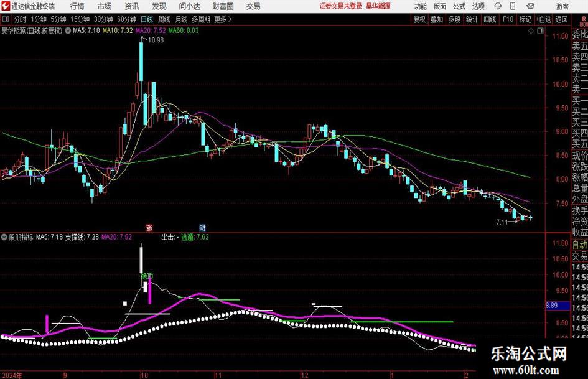
Task: Open the 画线 drawing tools
Action: [490, 19]
